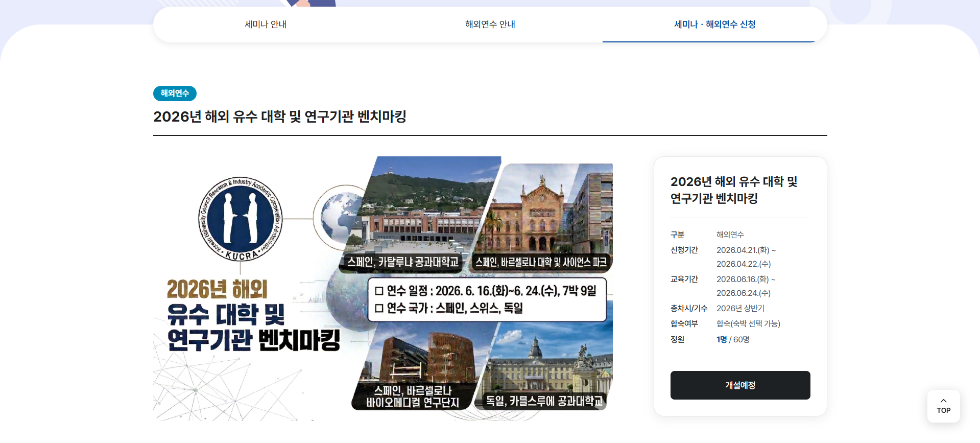This screenshot has height=443, width=980.
Task: Click the page heading above the divider line
Action: pyautogui.click(x=279, y=116)
